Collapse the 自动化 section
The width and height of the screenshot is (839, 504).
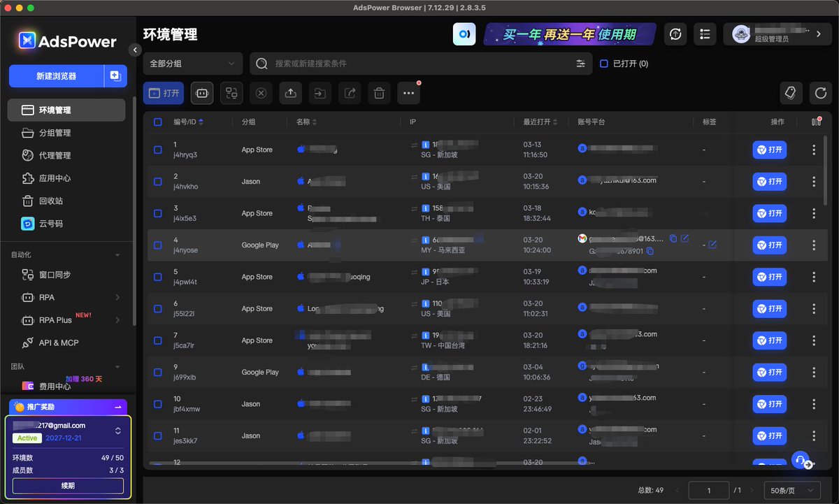117,255
